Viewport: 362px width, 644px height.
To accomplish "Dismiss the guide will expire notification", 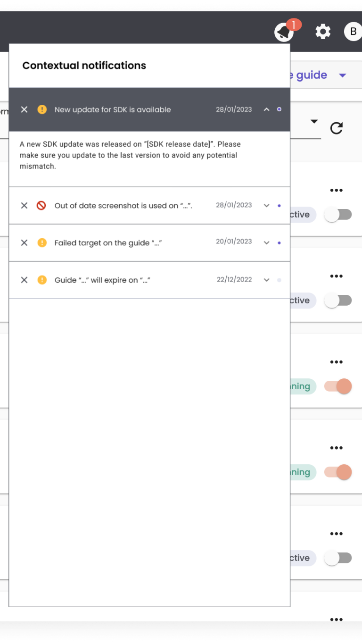I will point(25,280).
